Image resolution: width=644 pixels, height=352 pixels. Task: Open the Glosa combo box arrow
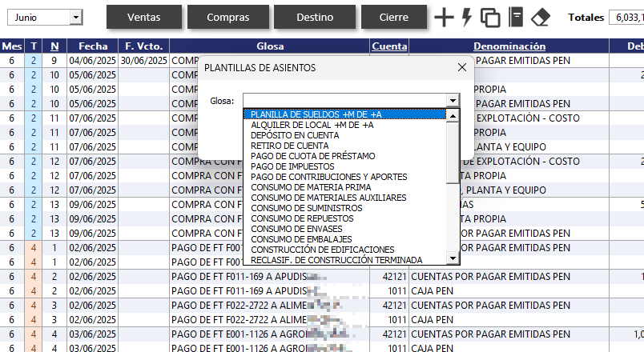click(453, 101)
